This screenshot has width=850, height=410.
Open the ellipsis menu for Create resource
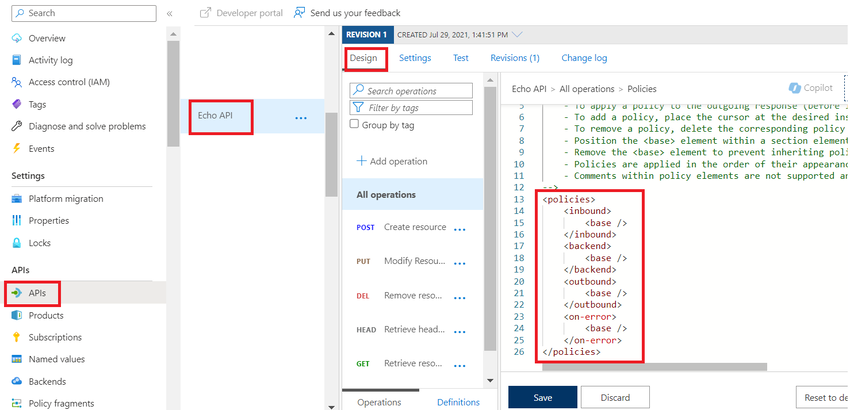[x=460, y=229]
